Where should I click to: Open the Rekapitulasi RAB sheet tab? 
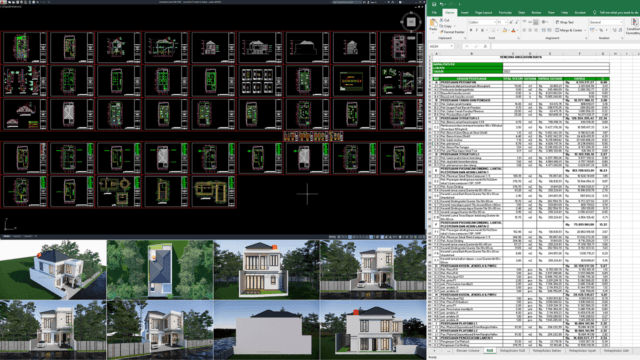pyautogui.click(x=512, y=351)
